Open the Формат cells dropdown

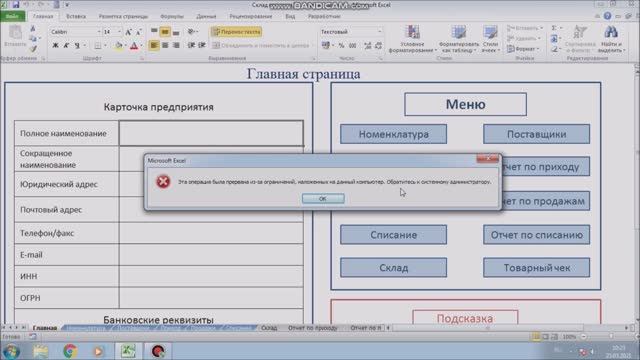tap(524, 49)
